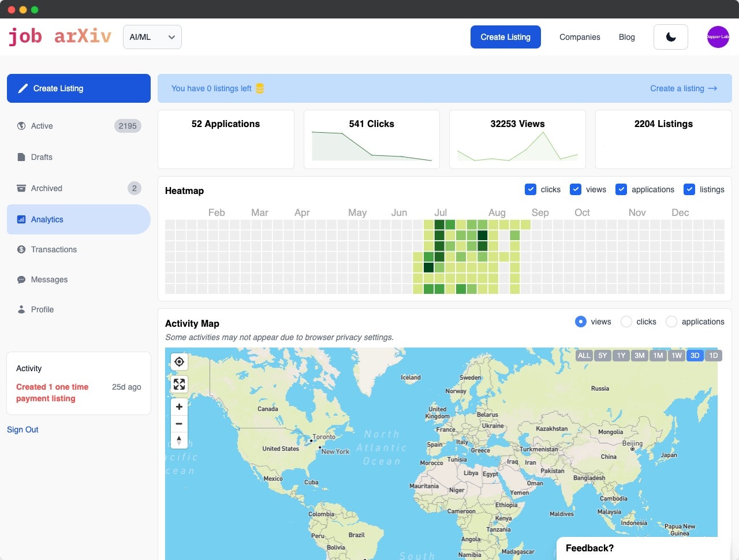Click the 52 Applications stat card
The image size is (739, 560).
226,139
